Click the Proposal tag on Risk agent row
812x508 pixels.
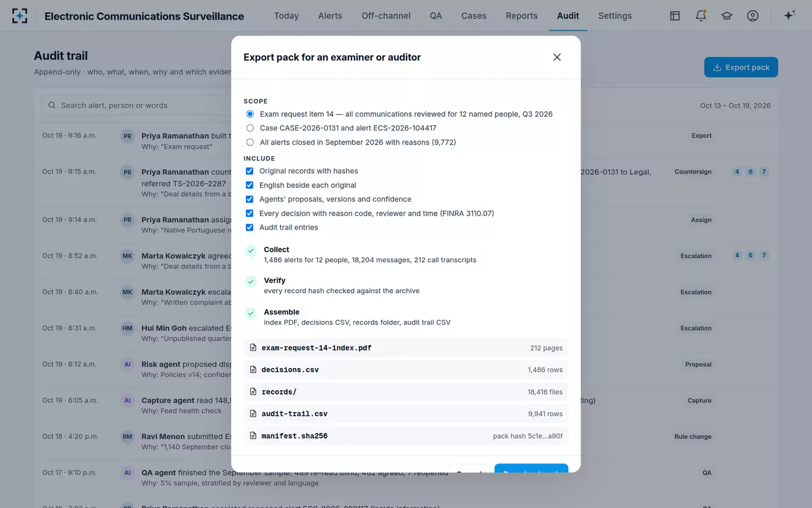(x=698, y=364)
